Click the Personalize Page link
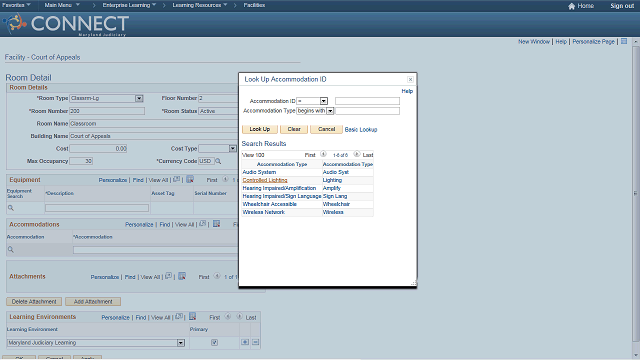The height and width of the screenshot is (360, 640). [x=593, y=42]
